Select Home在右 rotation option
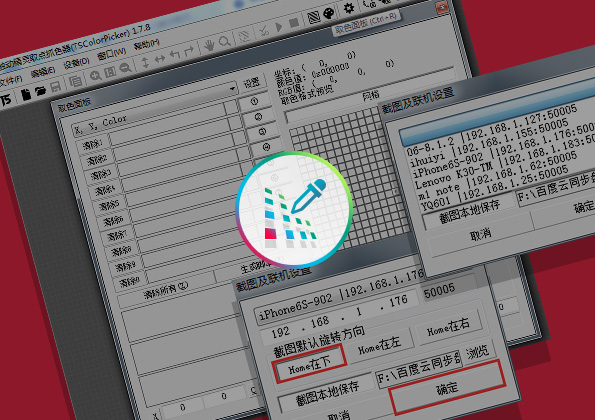Image resolution: width=595 pixels, height=420 pixels. pos(449,326)
